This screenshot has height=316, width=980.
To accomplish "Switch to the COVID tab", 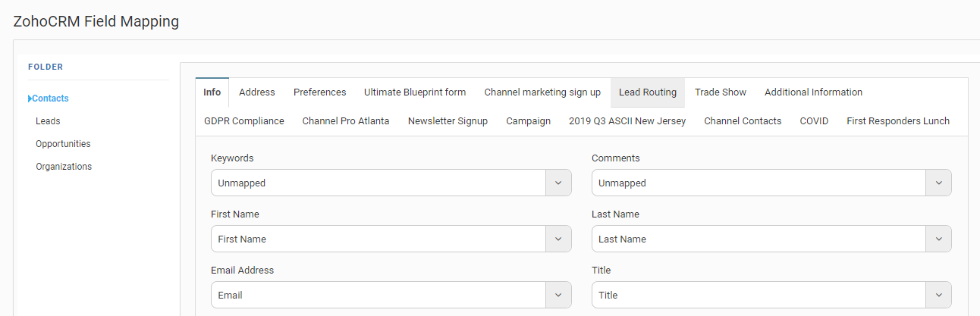I will [814, 121].
